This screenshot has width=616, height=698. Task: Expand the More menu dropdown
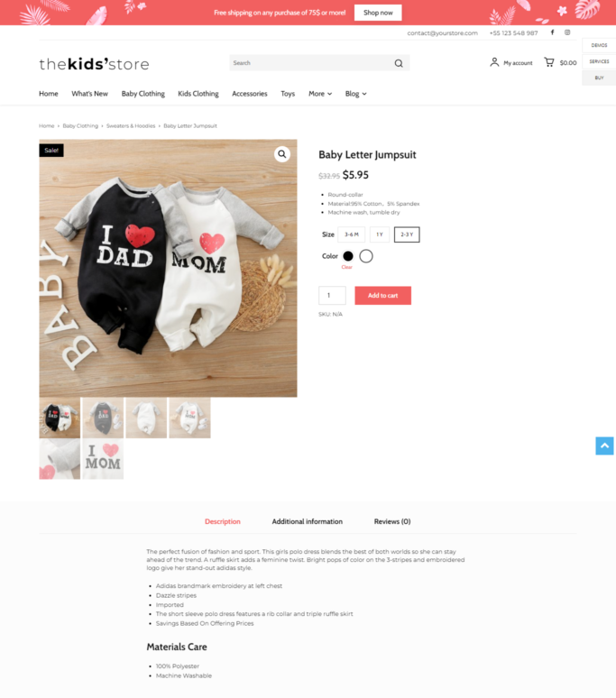coord(320,94)
